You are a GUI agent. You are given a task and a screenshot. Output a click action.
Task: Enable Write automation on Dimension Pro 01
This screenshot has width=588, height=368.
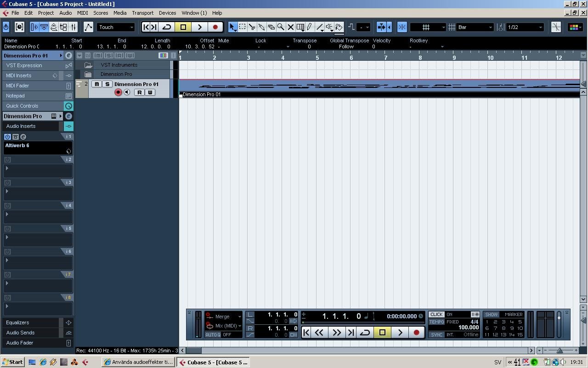pyautogui.click(x=150, y=92)
